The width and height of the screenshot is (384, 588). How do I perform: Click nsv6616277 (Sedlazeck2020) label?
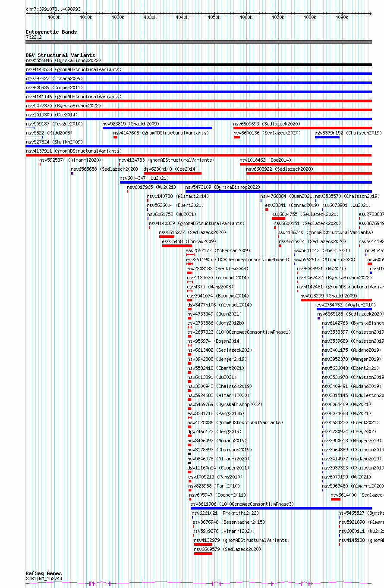(193, 233)
